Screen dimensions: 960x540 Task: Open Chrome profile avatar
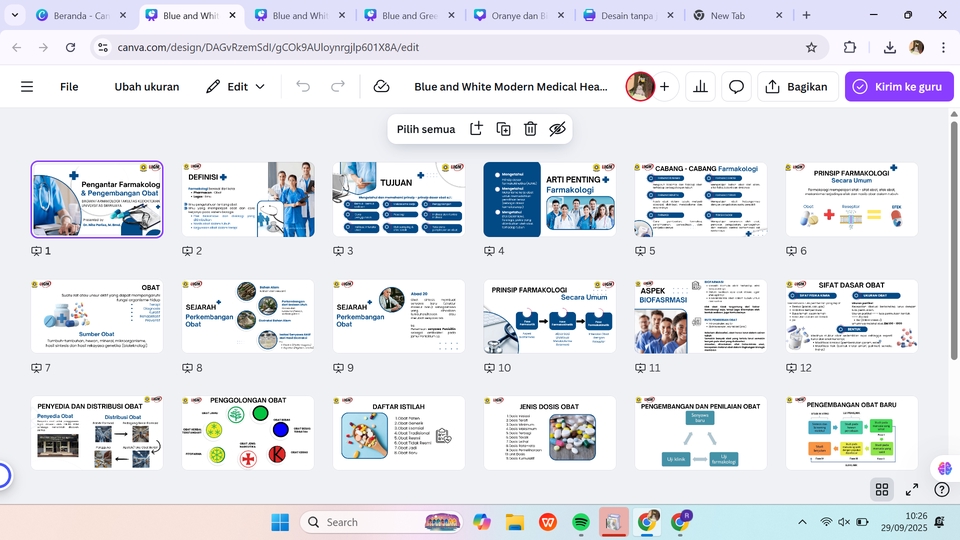[917, 47]
